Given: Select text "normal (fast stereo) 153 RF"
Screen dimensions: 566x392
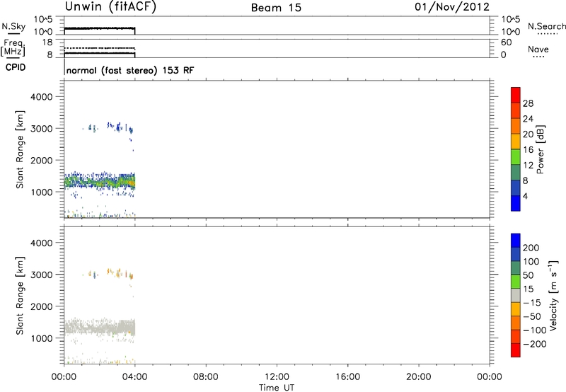Looking at the screenshot, I should tap(130, 70).
